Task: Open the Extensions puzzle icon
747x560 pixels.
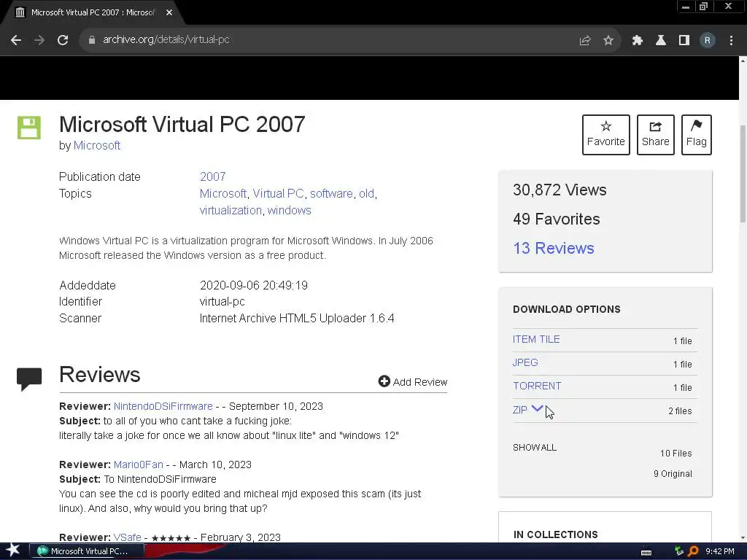Action: [638, 41]
